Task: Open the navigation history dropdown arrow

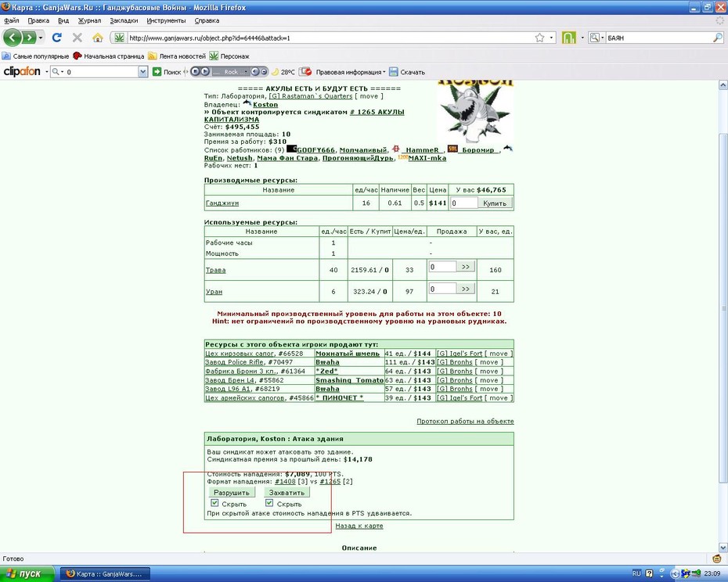Action: [x=41, y=38]
